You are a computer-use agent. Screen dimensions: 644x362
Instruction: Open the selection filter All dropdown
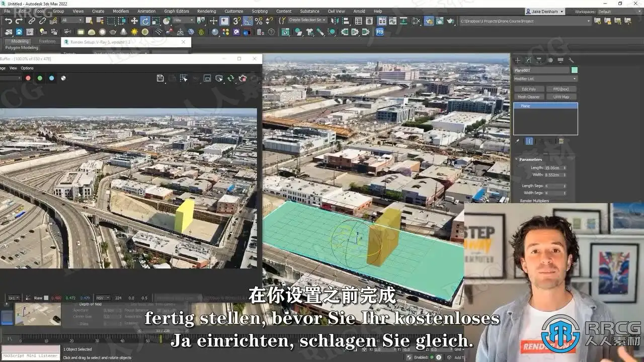tap(72, 21)
